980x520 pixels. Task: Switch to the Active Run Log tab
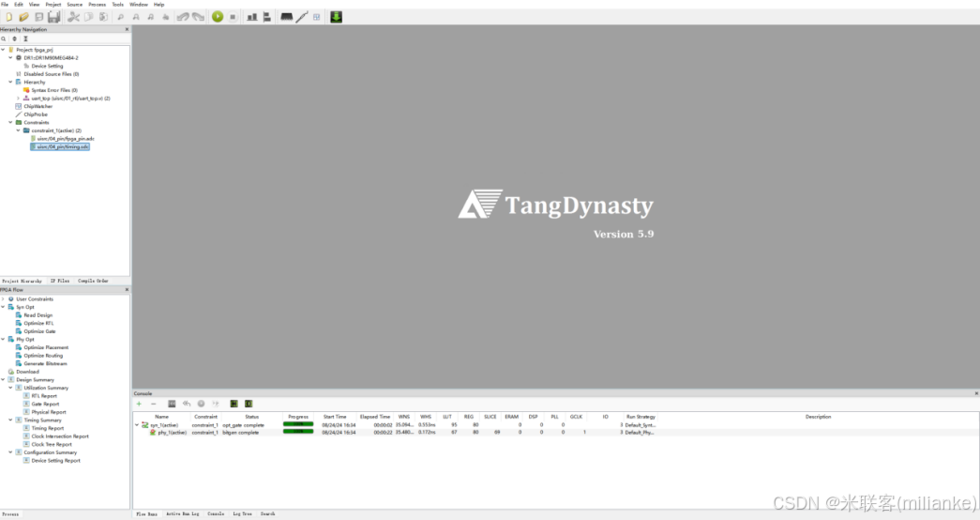point(183,513)
